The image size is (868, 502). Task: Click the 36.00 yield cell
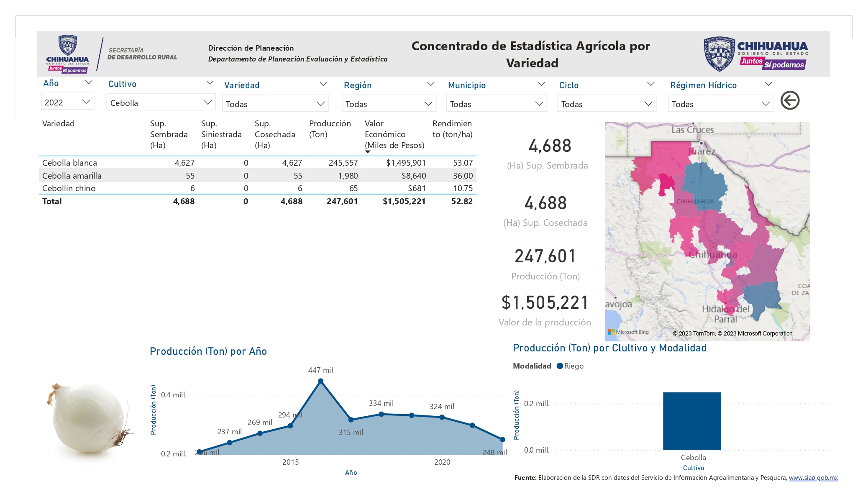click(x=463, y=176)
